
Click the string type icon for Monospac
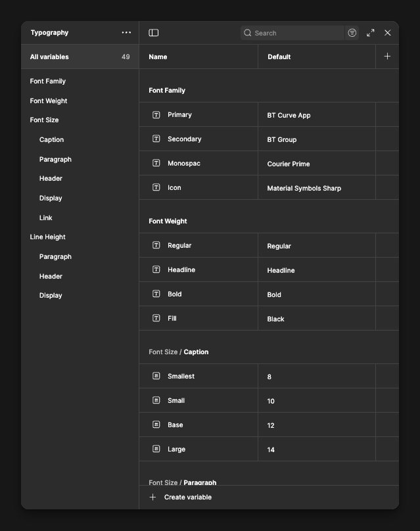(156, 164)
